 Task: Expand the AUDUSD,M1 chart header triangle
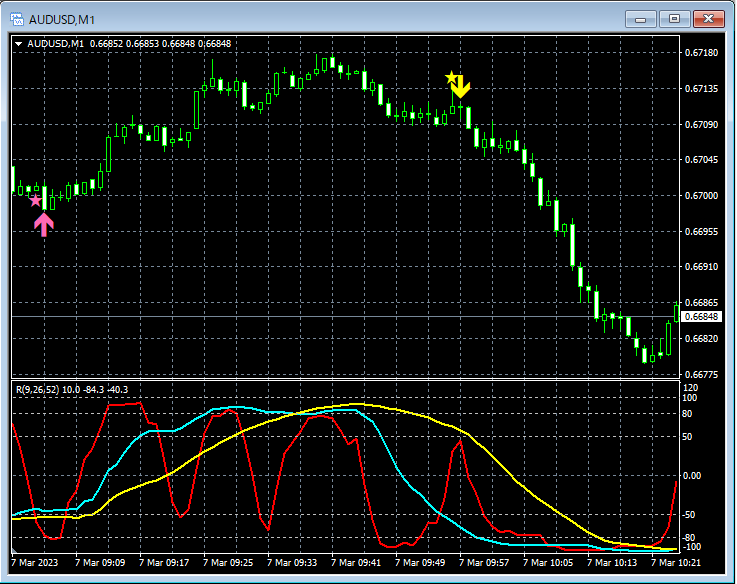coord(19,43)
